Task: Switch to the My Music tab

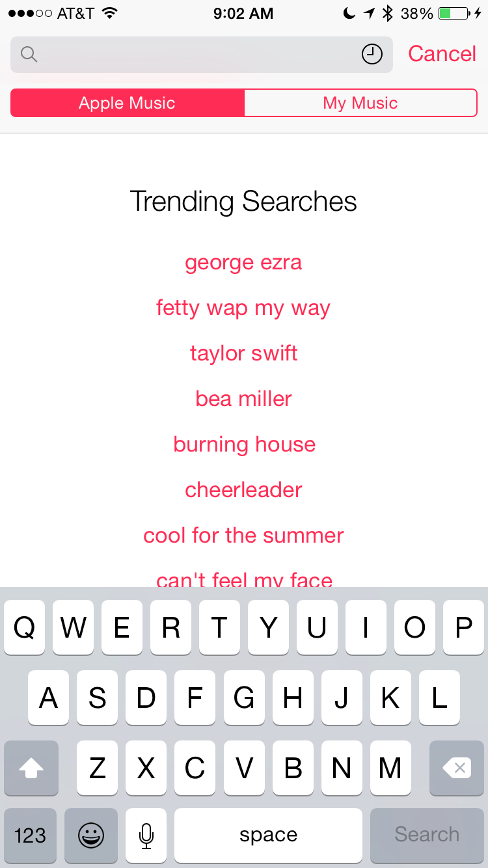Action: click(360, 103)
